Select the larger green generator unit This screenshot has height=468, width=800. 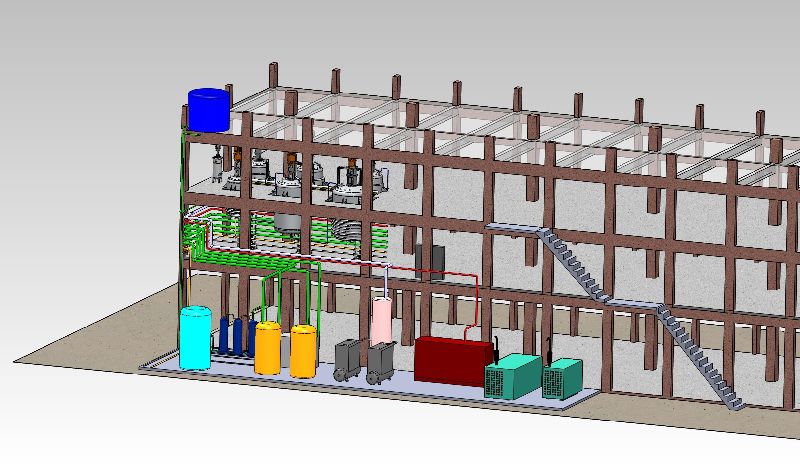coord(513,377)
